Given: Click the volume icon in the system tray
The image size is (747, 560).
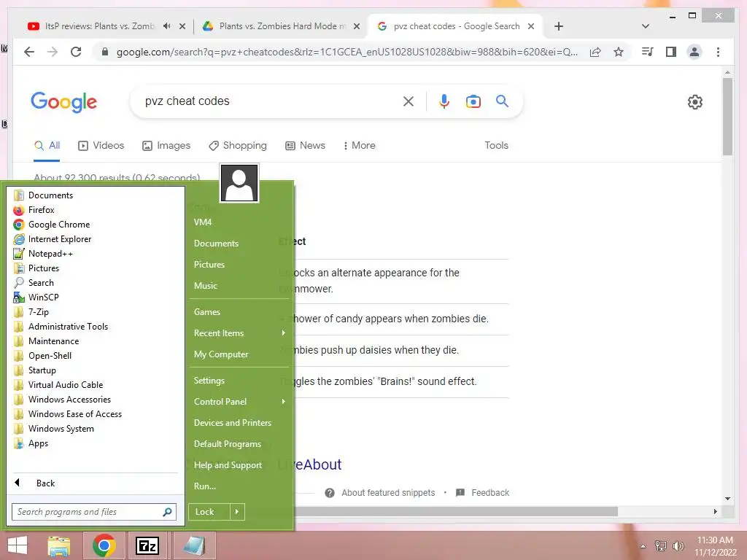Looking at the screenshot, I should (678, 546).
